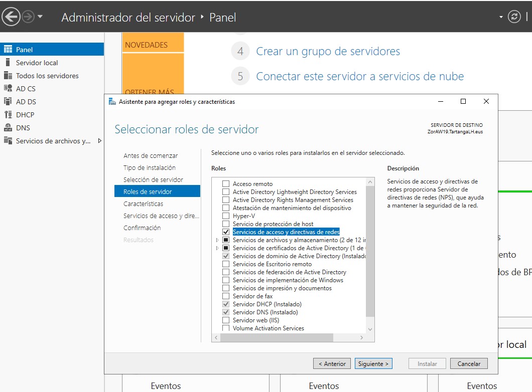The width and height of the screenshot is (532, 392).
Task: Click the forward navigation arrow icon
Action: [x=28, y=17]
